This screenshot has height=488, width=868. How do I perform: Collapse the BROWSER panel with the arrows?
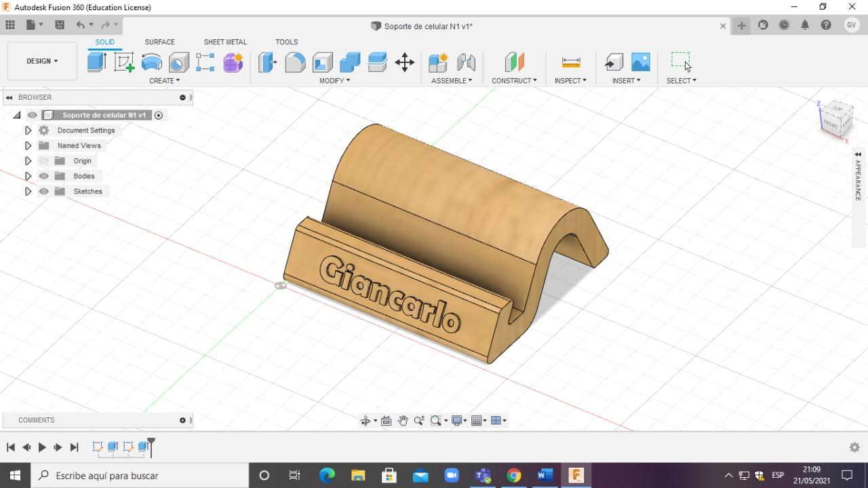[9, 98]
